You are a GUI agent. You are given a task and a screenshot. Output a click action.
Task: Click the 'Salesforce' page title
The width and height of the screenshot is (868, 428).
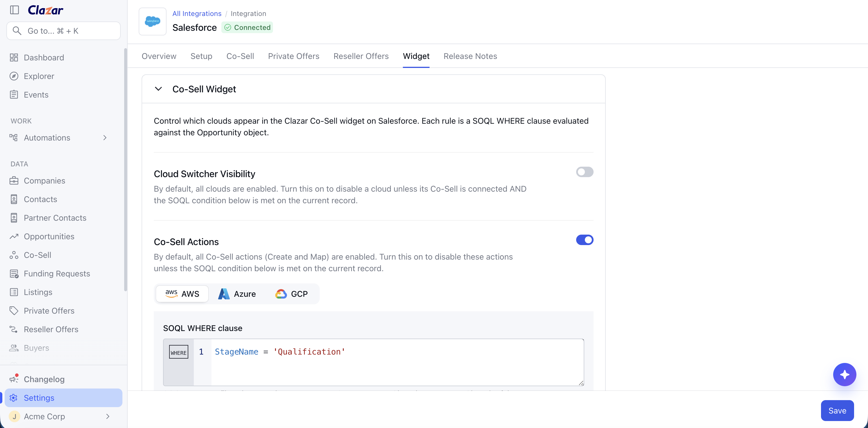point(194,27)
